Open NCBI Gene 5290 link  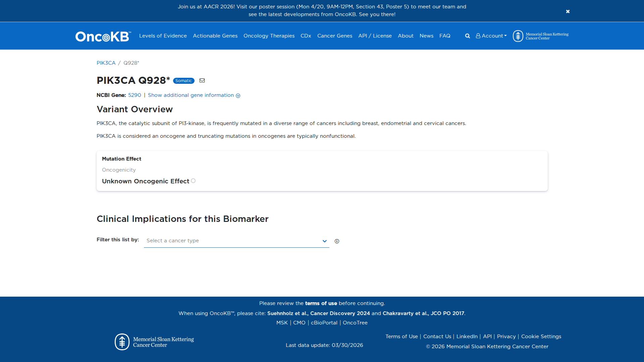coord(134,95)
